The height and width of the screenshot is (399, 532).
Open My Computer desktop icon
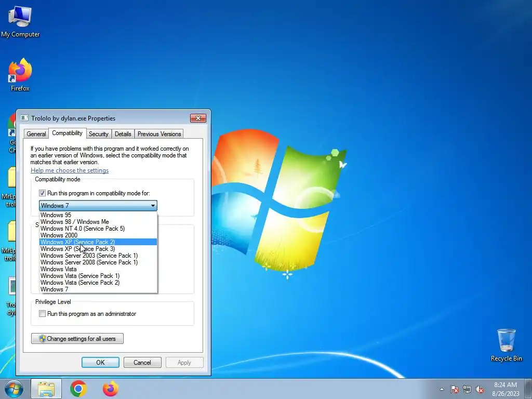coord(20,21)
